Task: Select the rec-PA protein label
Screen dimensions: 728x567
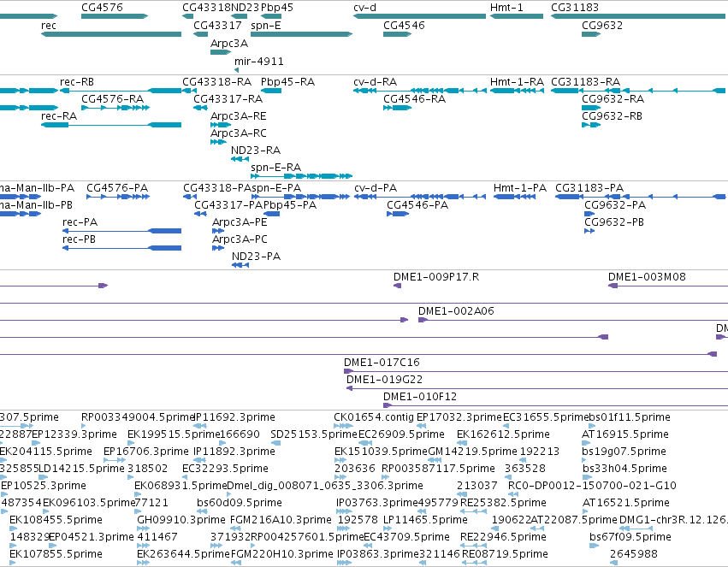Action: click(x=80, y=222)
